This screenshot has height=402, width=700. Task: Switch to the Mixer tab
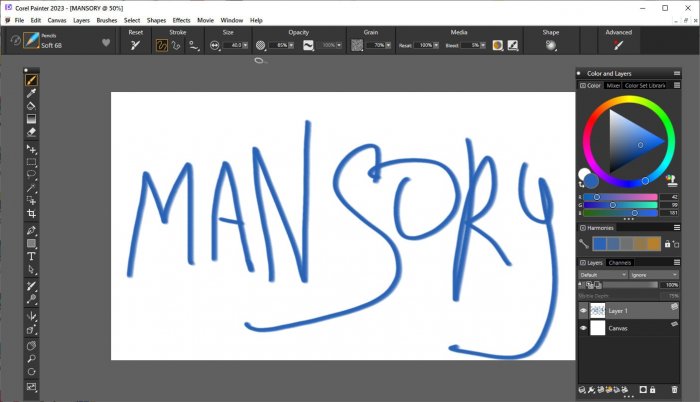tap(613, 85)
